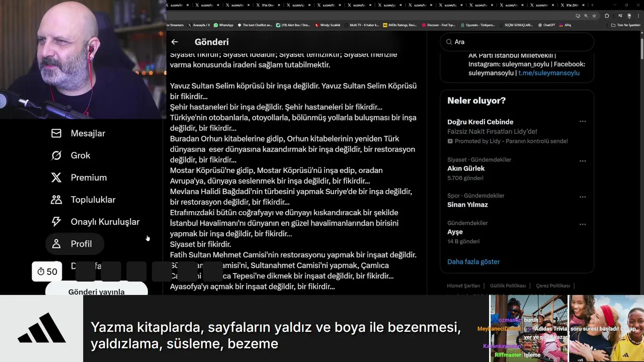Open the Gizlilik Politikası footer link
The height and width of the screenshot is (362, 644).
(508, 286)
